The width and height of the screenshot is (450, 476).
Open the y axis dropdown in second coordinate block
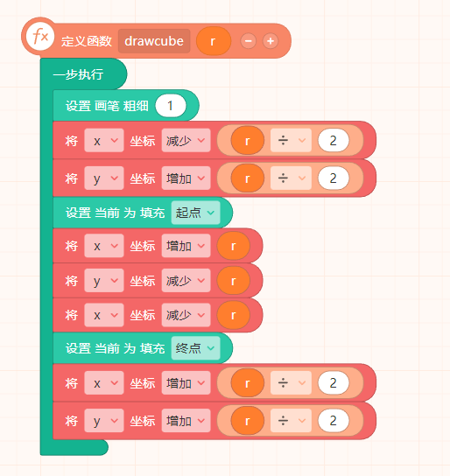pos(104,178)
